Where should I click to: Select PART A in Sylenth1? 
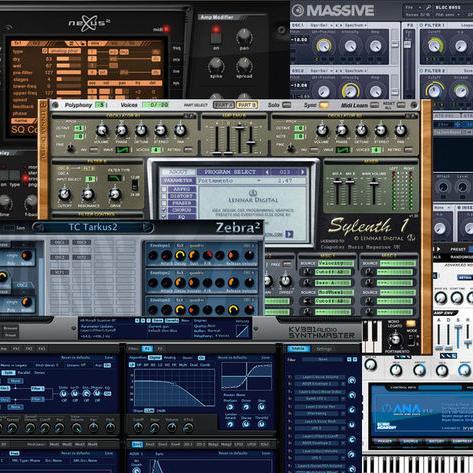[223, 105]
